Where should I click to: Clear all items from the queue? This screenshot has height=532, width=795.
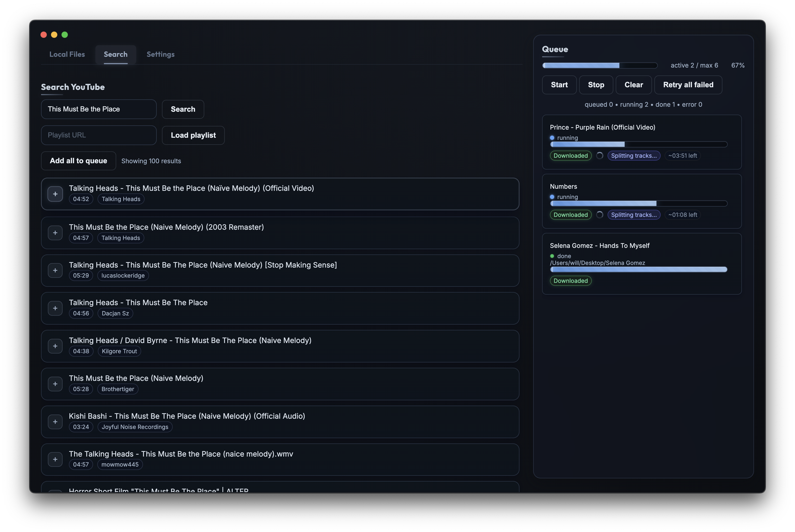point(633,85)
